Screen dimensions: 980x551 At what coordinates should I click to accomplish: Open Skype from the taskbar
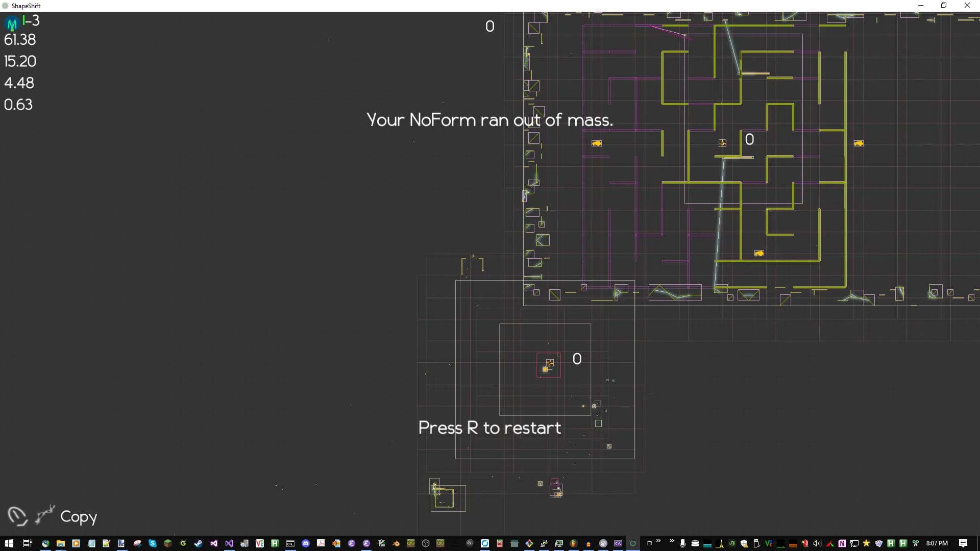pyautogui.click(x=152, y=543)
